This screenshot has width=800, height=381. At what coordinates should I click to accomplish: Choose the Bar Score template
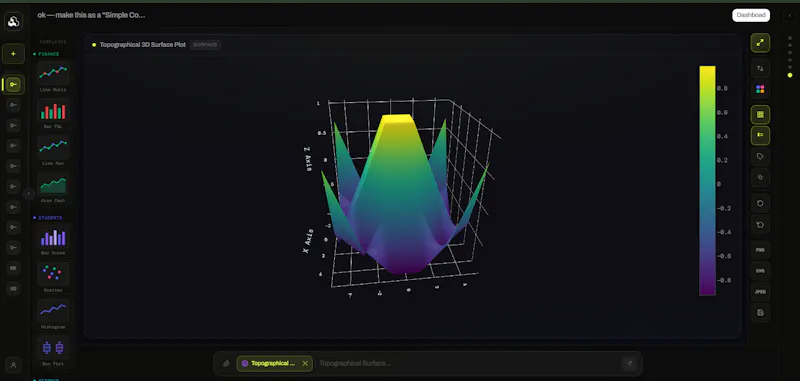coord(53,240)
